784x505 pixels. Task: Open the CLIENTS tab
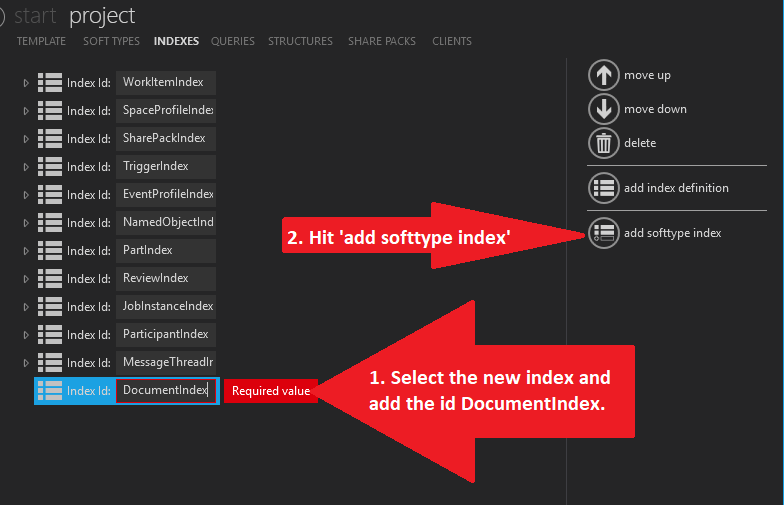452,41
